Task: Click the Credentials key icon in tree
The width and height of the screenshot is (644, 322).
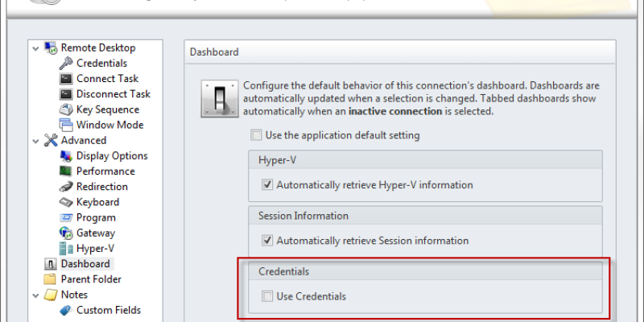Action: pos(66,64)
